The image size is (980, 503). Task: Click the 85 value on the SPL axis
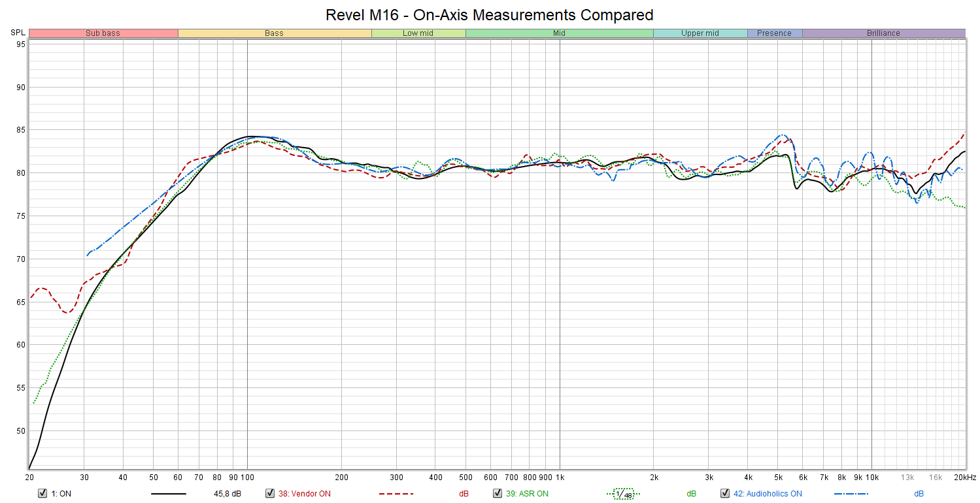tap(21, 130)
